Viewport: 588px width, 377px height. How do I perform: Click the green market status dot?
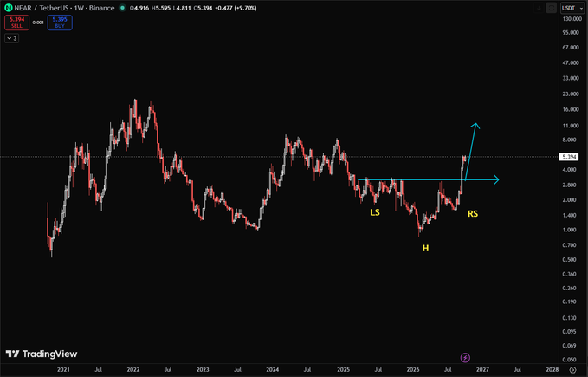point(122,8)
